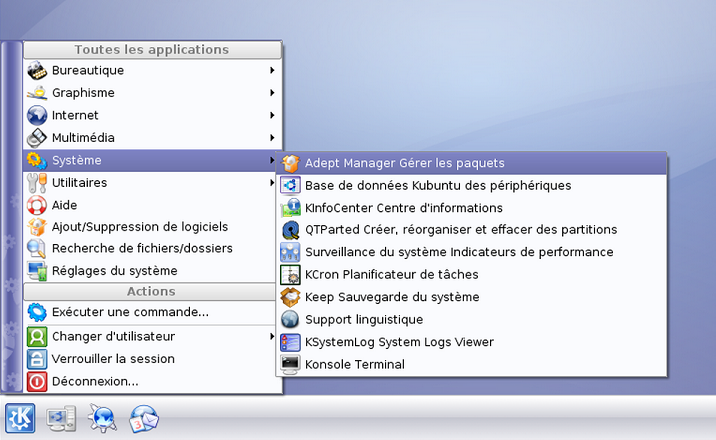Image resolution: width=716 pixels, height=440 pixels.
Task: Open the desktop access icon in the panel
Action: click(61, 417)
